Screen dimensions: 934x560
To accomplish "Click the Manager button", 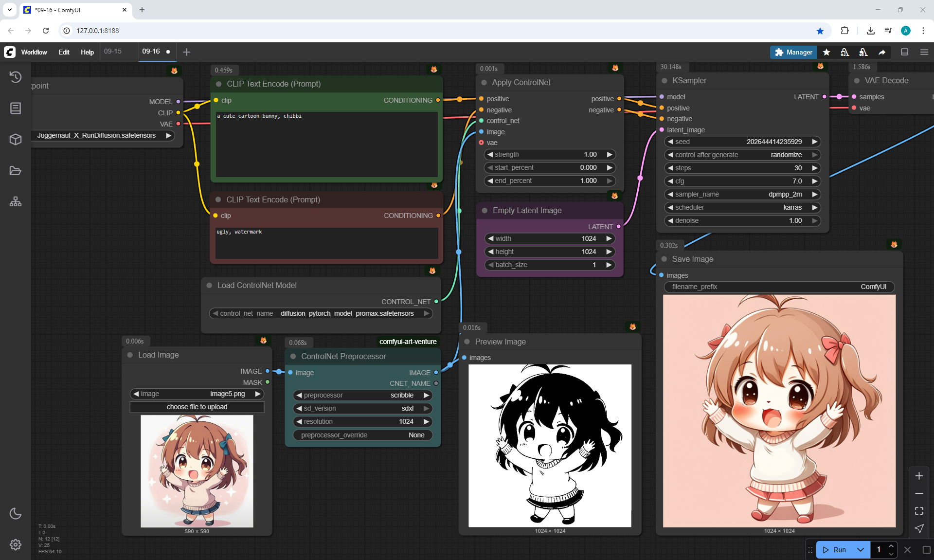I will pos(793,52).
